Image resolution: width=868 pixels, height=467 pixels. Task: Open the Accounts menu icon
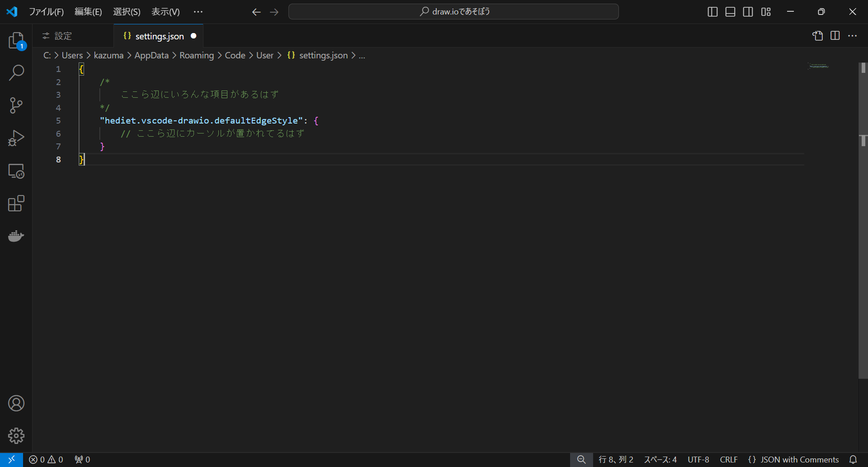(x=16, y=403)
